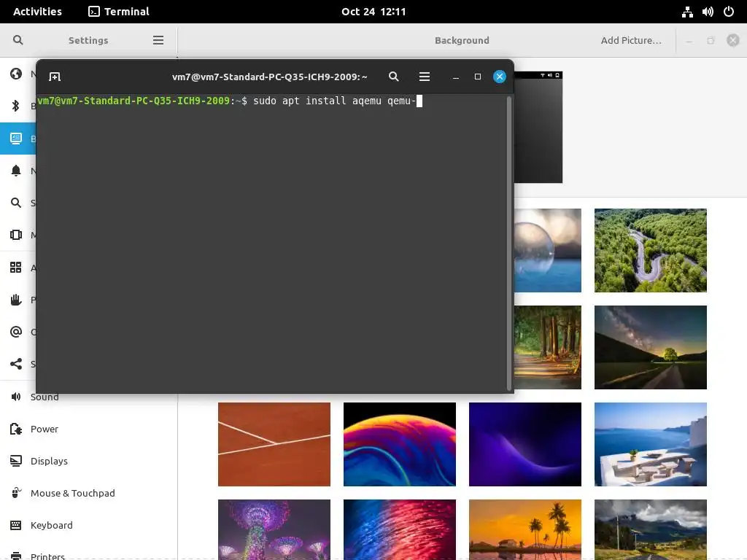Select the Search magnifier icon in sidebar list

(x=16, y=203)
